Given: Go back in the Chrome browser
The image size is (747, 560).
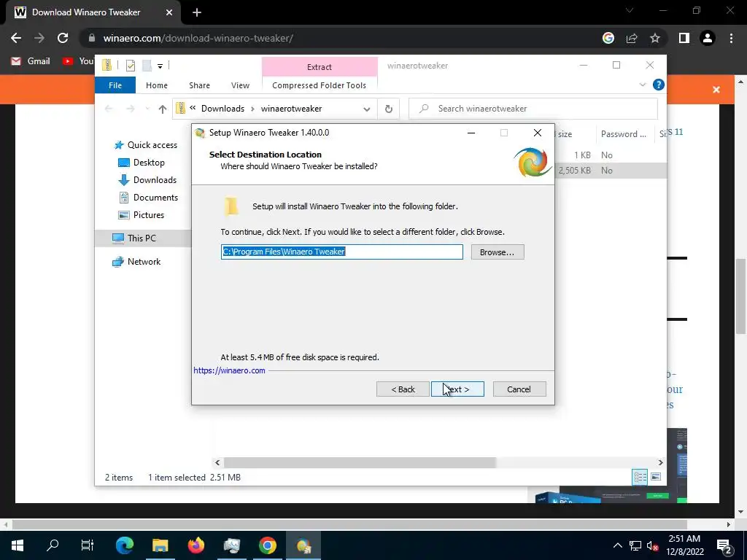Looking at the screenshot, I should (16, 38).
